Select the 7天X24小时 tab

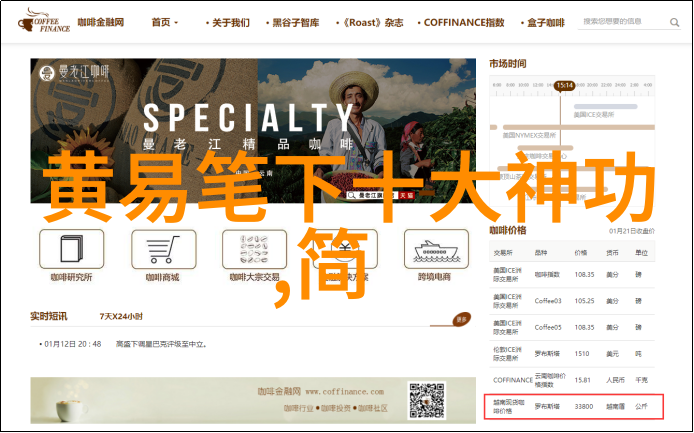[x=121, y=316]
